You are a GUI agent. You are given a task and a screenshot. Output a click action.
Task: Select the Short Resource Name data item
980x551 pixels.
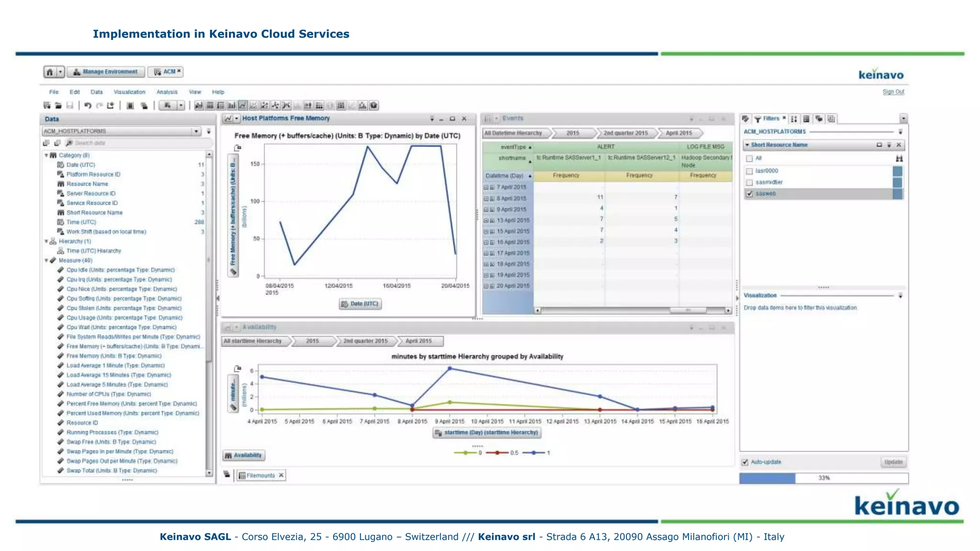click(94, 212)
